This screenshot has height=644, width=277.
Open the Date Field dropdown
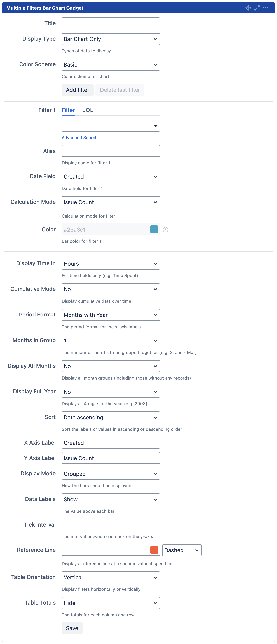point(111,177)
